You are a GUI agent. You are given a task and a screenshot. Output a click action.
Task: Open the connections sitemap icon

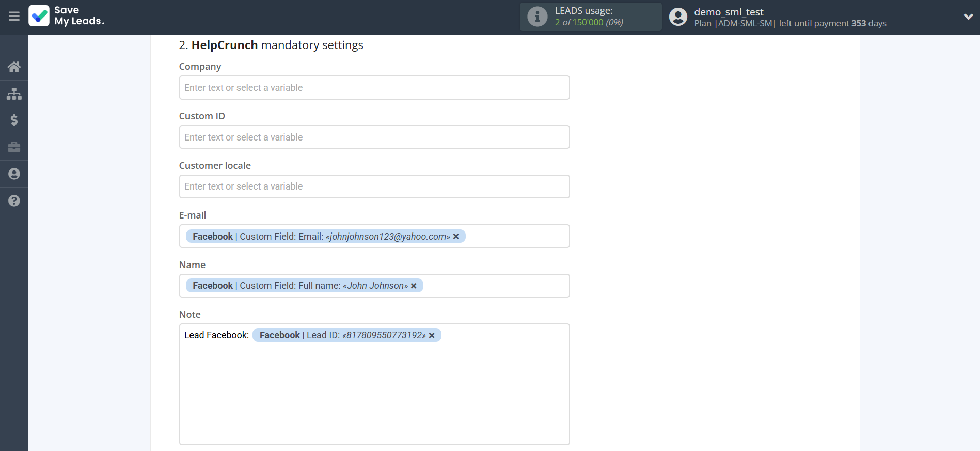coord(14,94)
